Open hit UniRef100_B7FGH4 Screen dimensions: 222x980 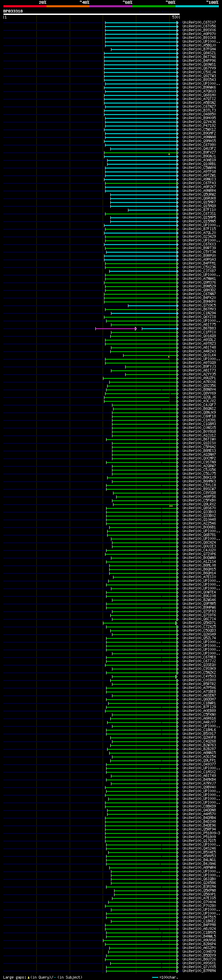tap(199, 49)
